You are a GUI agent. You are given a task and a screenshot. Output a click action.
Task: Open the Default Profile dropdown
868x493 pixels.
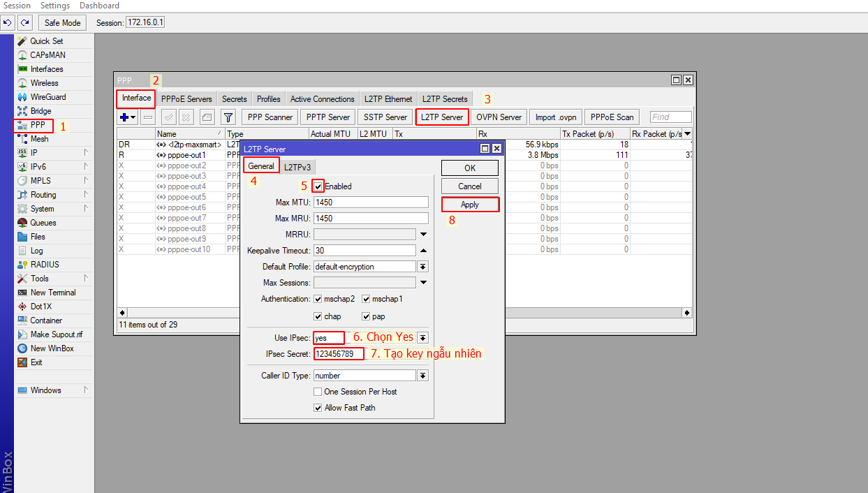tap(422, 267)
